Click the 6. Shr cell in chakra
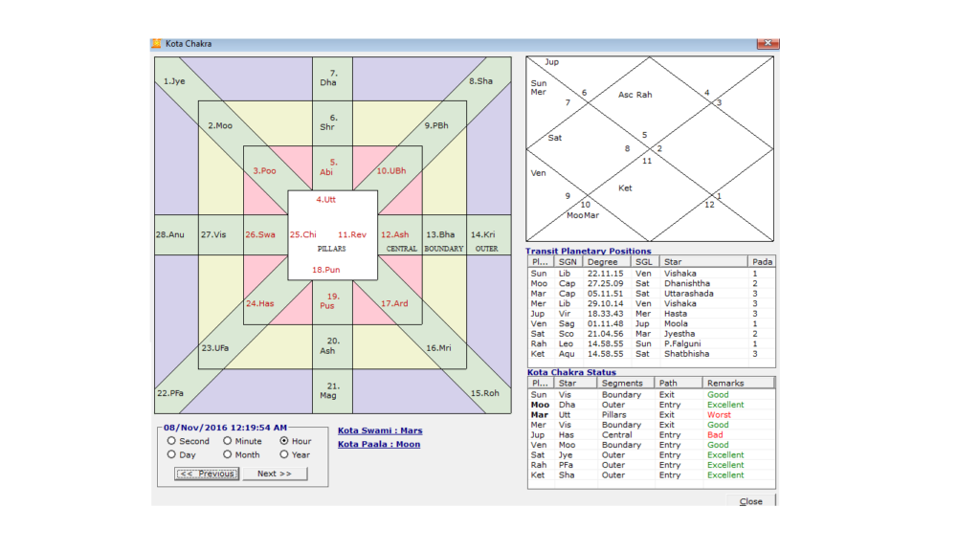The height and width of the screenshot is (551, 980). click(x=328, y=122)
